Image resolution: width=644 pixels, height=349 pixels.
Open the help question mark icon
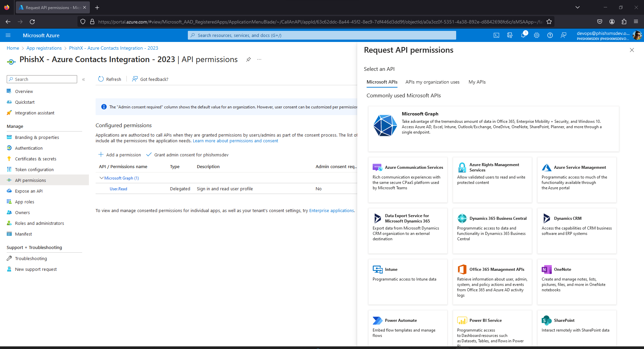[550, 35]
